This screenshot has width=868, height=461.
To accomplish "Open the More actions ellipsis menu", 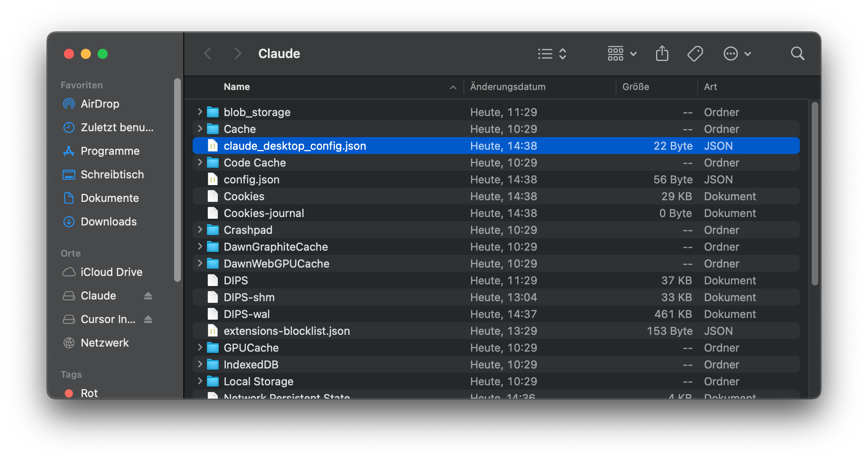I will [x=737, y=54].
